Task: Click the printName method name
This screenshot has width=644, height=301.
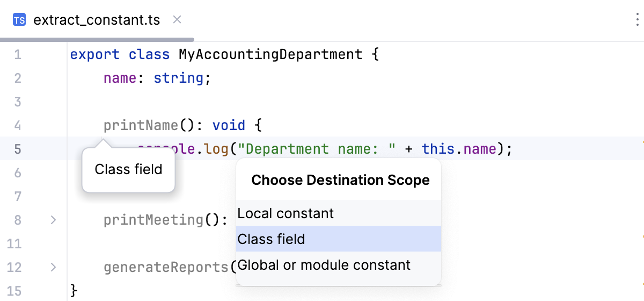Action: pyautogui.click(x=141, y=125)
